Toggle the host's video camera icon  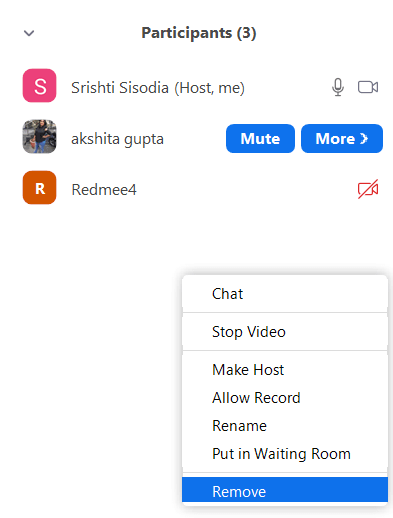click(368, 87)
